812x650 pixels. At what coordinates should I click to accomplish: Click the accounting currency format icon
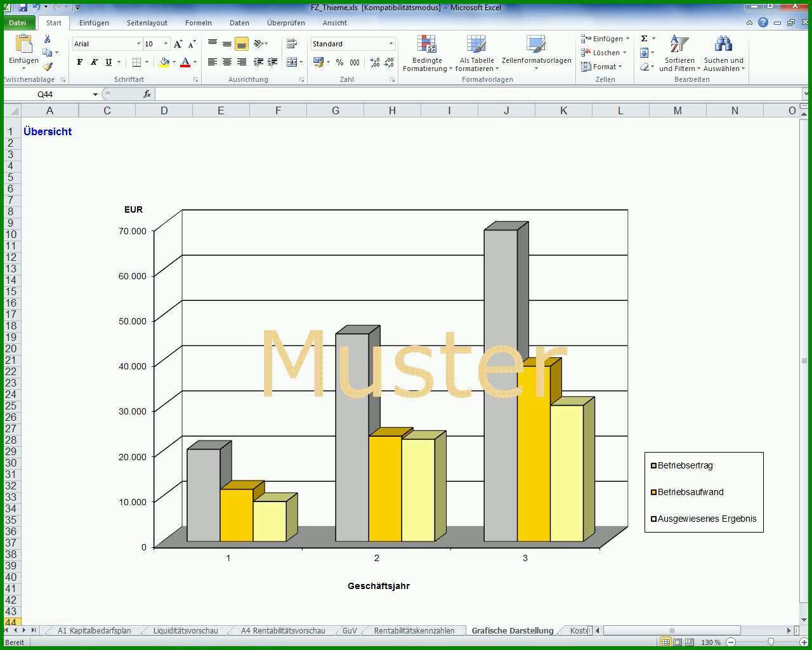tap(318, 62)
